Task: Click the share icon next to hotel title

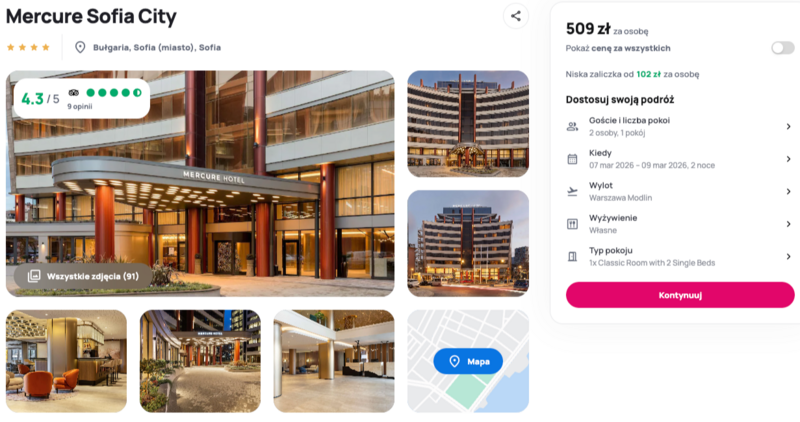Action: tap(516, 16)
